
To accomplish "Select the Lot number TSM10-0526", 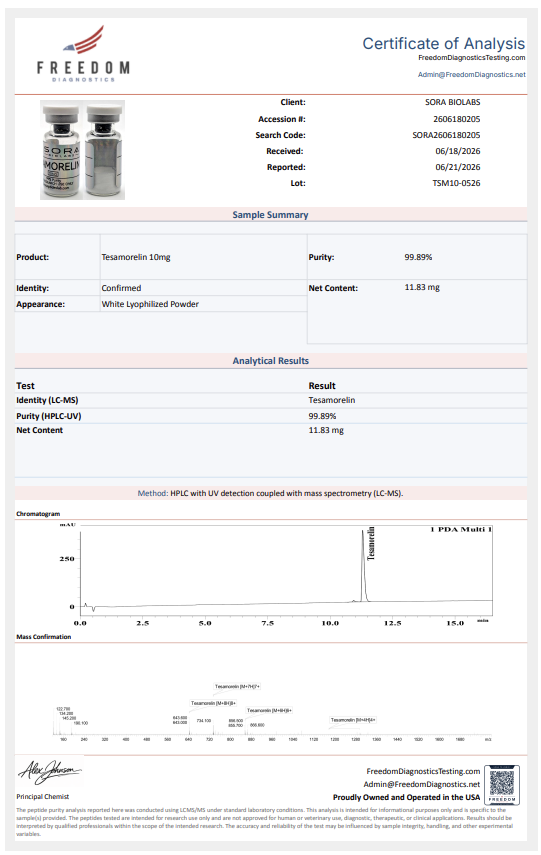I will [x=456, y=183].
